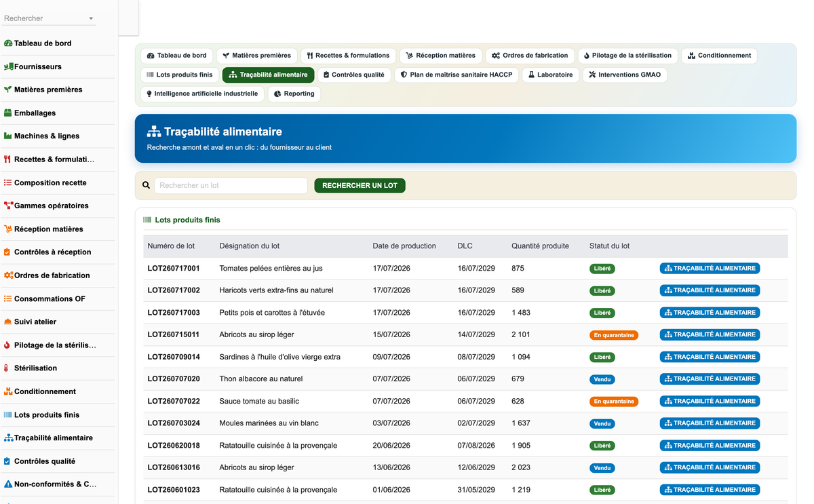Open Pilotage de la stérilisation tab

click(627, 56)
